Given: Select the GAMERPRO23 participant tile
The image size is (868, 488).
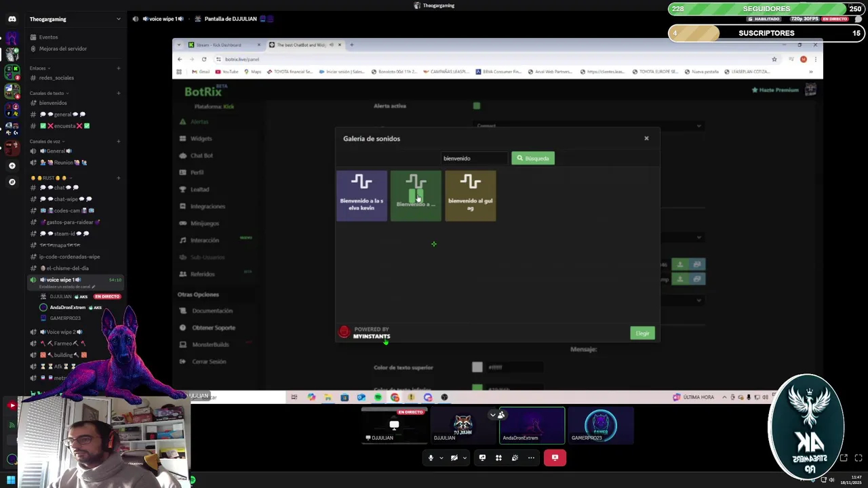Looking at the screenshot, I should (600, 426).
